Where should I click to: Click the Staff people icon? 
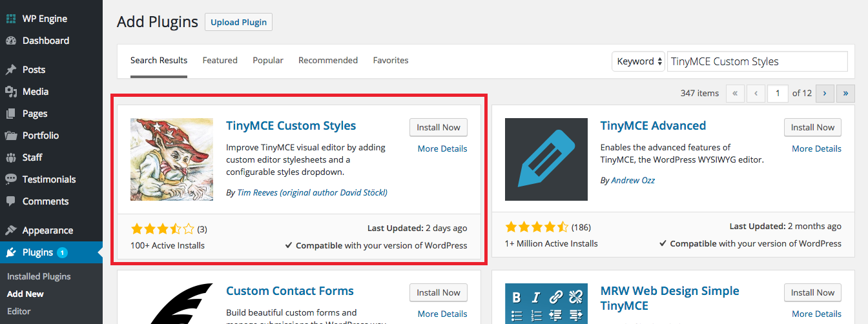tap(11, 157)
